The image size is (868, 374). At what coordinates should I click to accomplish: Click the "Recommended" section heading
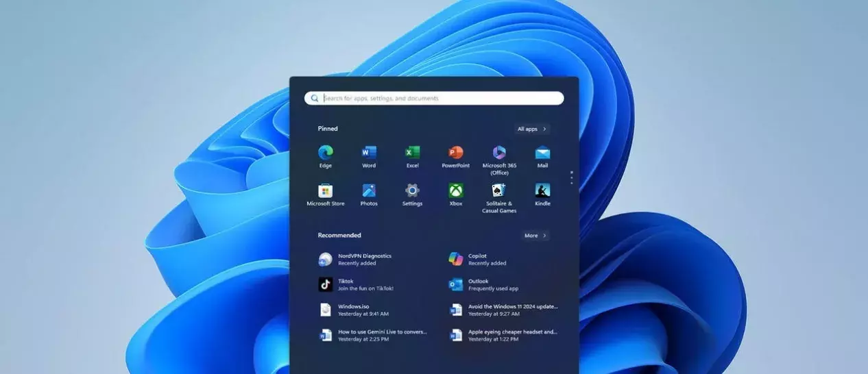(x=339, y=236)
